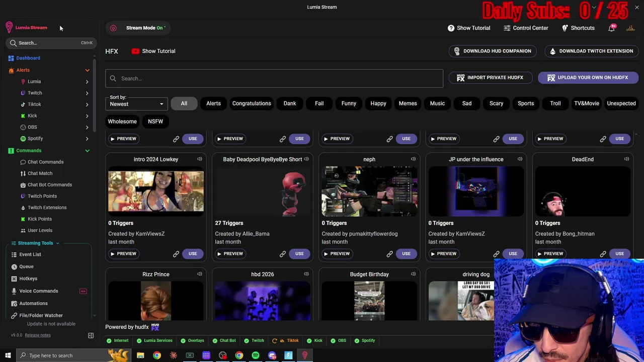Expand the Tiktok alerts item
The width and height of the screenshot is (644, 362).
[87, 105]
